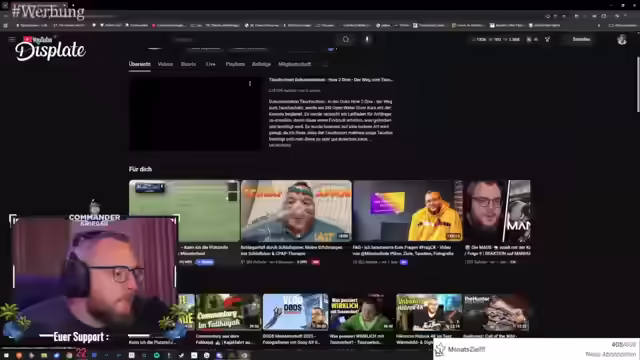Image resolution: width=640 pixels, height=360 pixels.
Task: Open the Tauchschein Dokumentation video title
Action: [331, 80]
